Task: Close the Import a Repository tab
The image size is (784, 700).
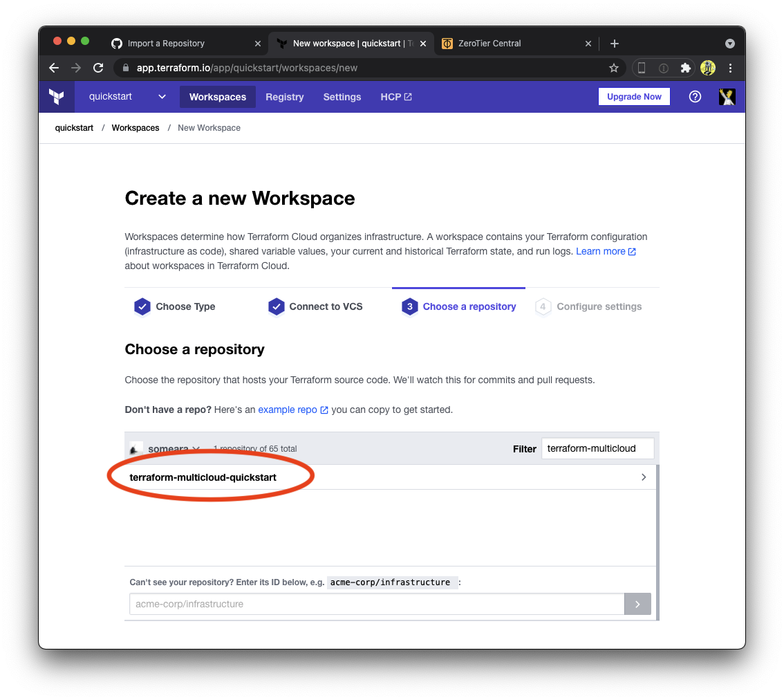Action: [257, 44]
